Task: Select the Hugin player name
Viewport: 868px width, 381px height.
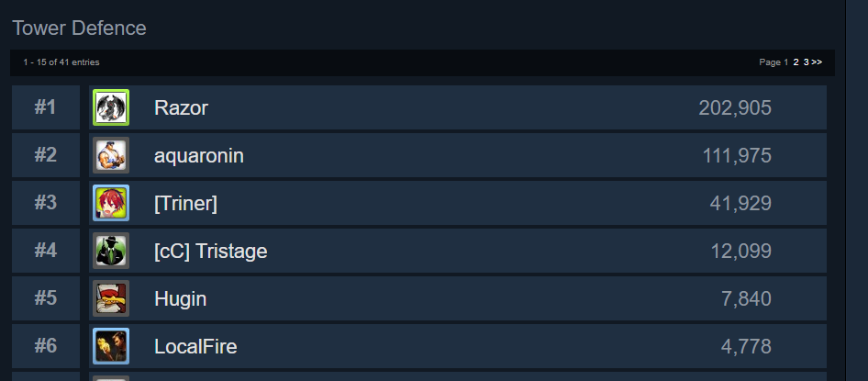Action: point(180,299)
